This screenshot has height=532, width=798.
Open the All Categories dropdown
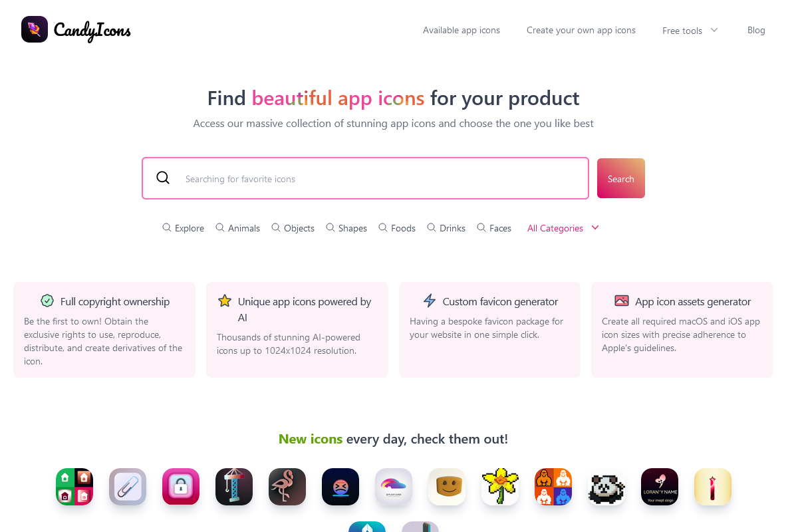(555, 228)
